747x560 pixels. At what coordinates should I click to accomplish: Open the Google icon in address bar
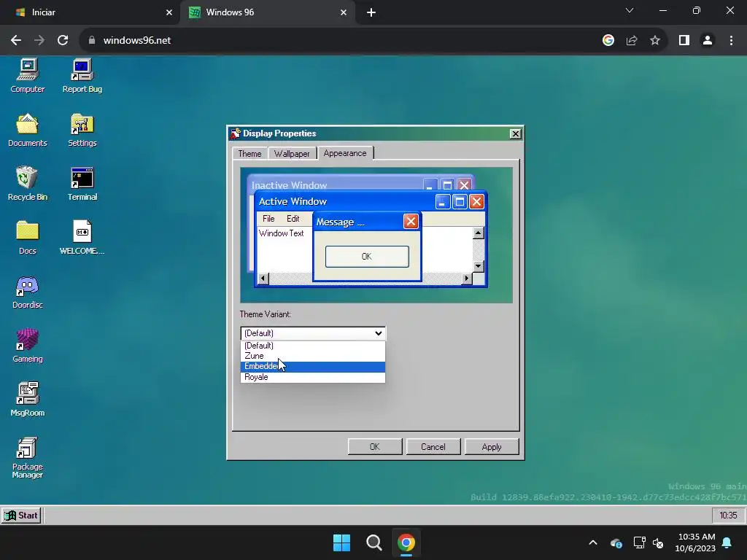coord(608,41)
